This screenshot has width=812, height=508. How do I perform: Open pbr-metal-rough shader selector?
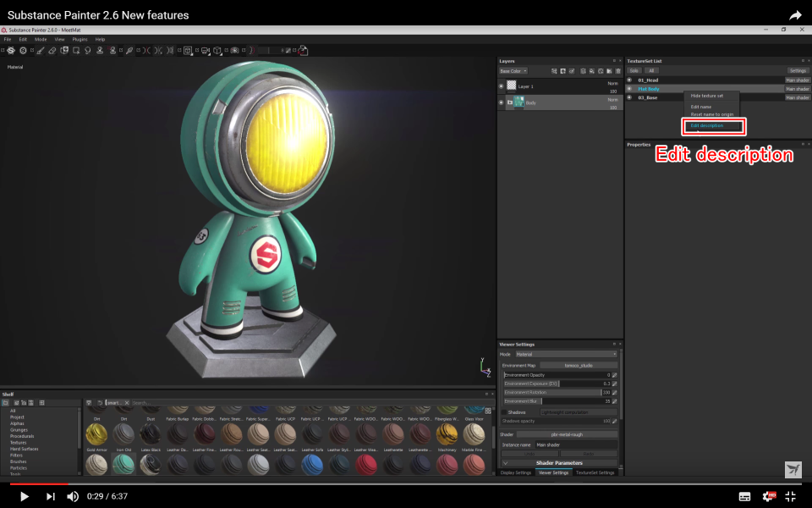(567, 434)
